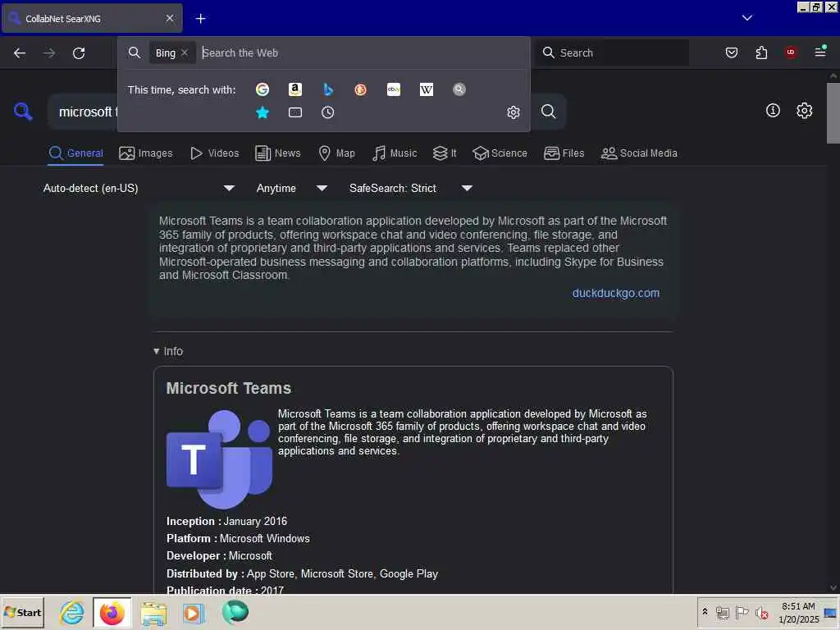Search open Tabs via tab icon
This screenshot has height=630, width=840.
coord(295,112)
